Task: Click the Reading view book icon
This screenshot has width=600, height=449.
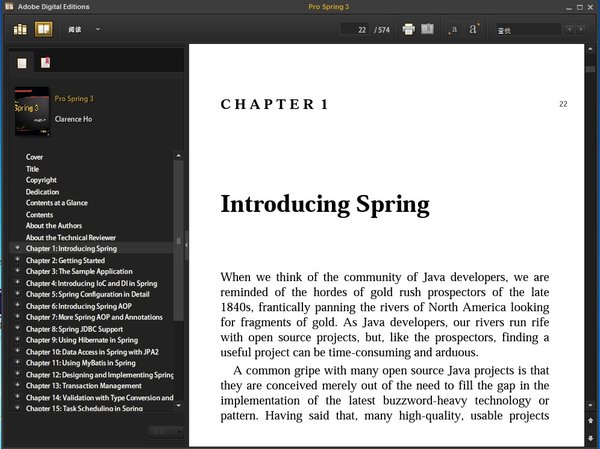Action: tap(43, 29)
